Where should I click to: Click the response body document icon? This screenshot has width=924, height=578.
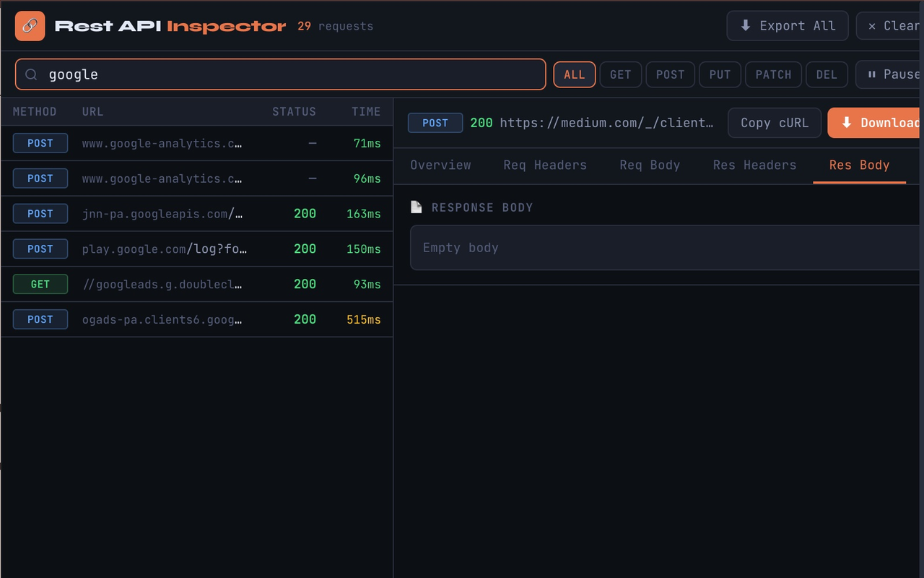(416, 207)
